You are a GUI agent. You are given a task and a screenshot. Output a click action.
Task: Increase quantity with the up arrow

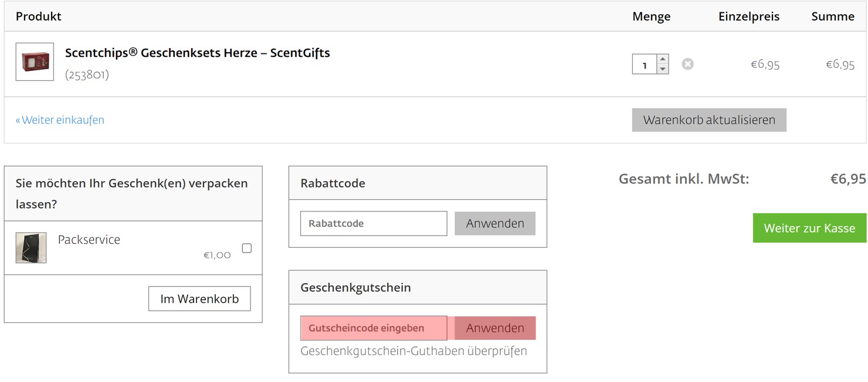(x=663, y=59)
